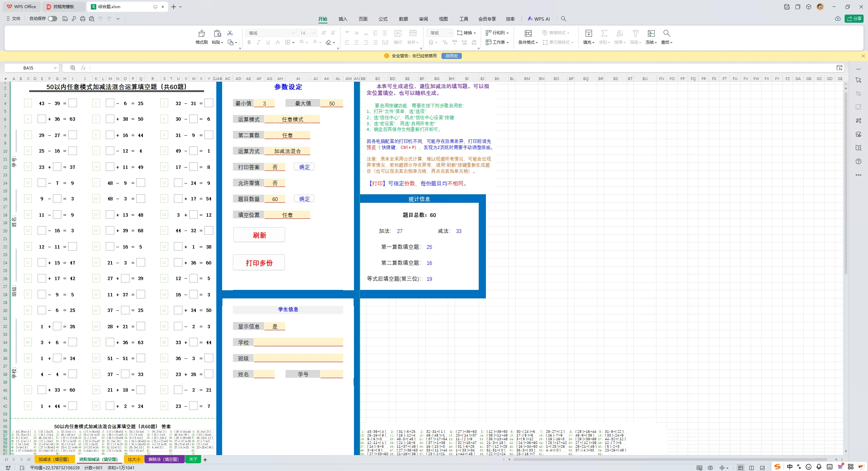
Task: Click the Merge cells (合并) icon
Action: [x=413, y=33]
